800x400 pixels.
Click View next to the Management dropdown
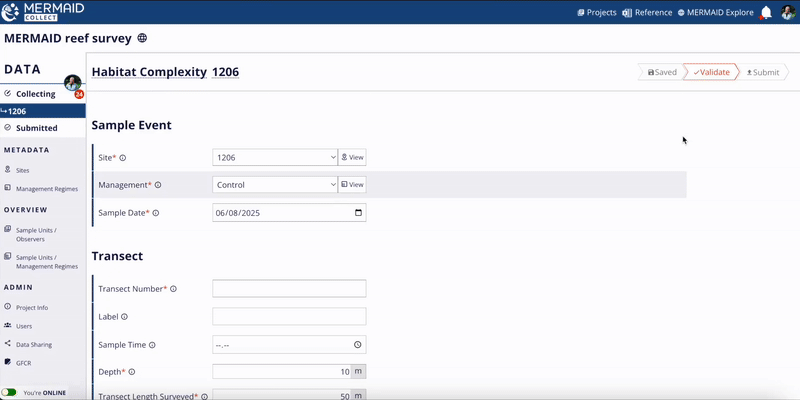352,185
